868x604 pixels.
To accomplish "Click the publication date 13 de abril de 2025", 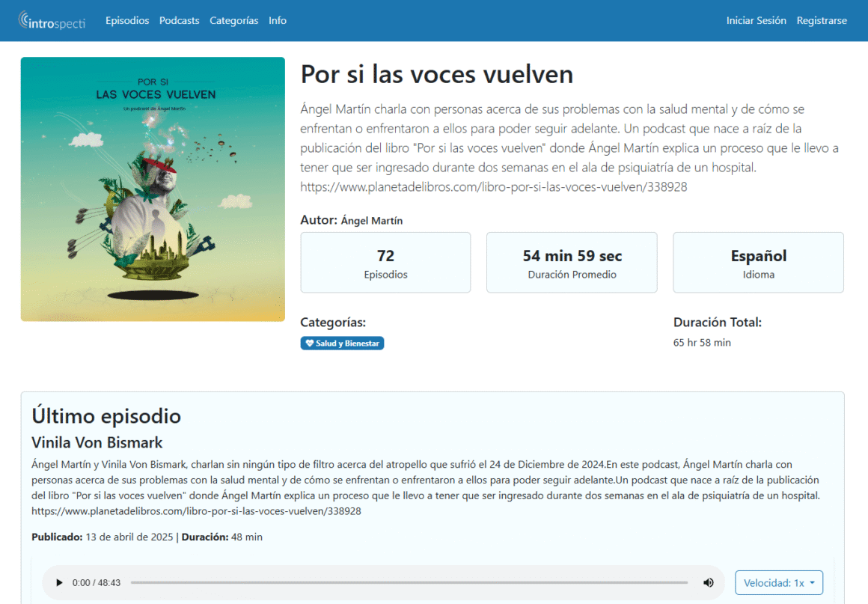I will coord(129,537).
